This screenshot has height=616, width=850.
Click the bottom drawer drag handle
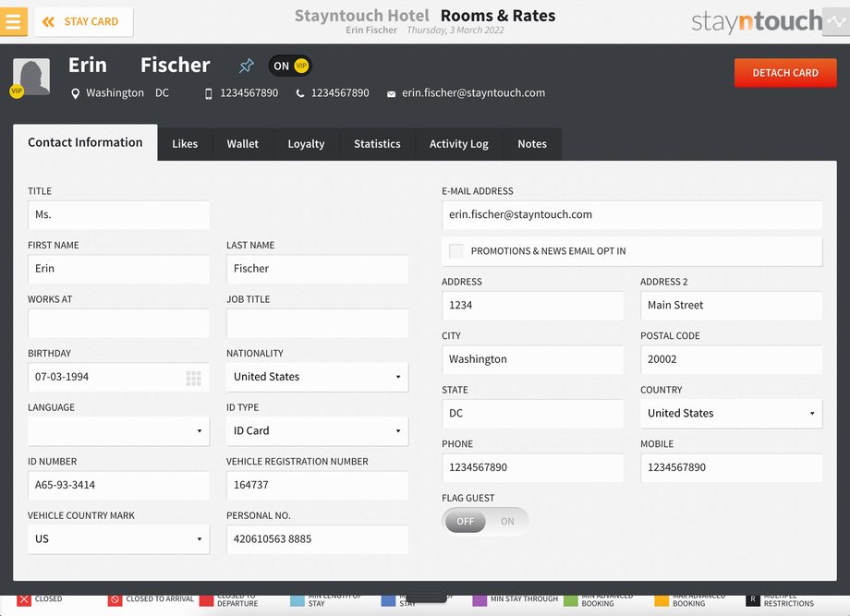point(427,597)
